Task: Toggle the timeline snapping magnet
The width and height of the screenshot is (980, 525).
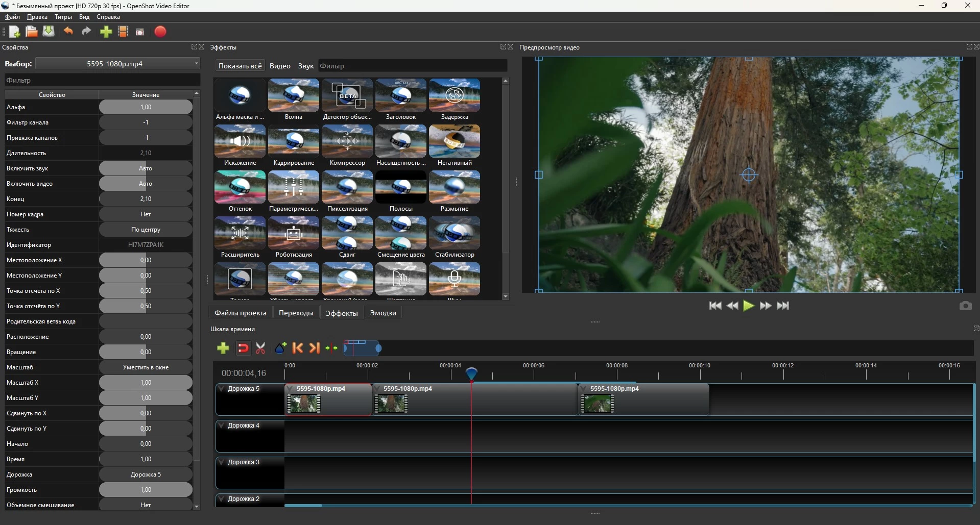Action: pos(243,348)
